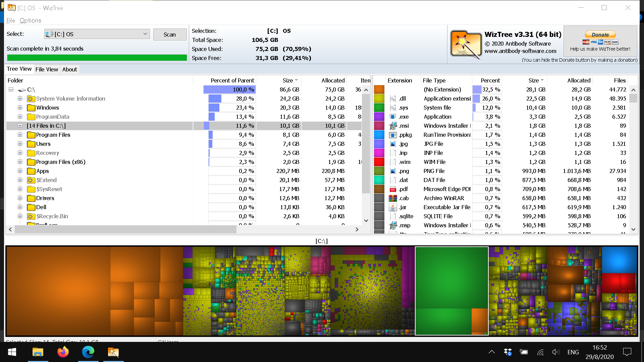Click the large green treemap block
The image size is (644, 362).
point(451,278)
